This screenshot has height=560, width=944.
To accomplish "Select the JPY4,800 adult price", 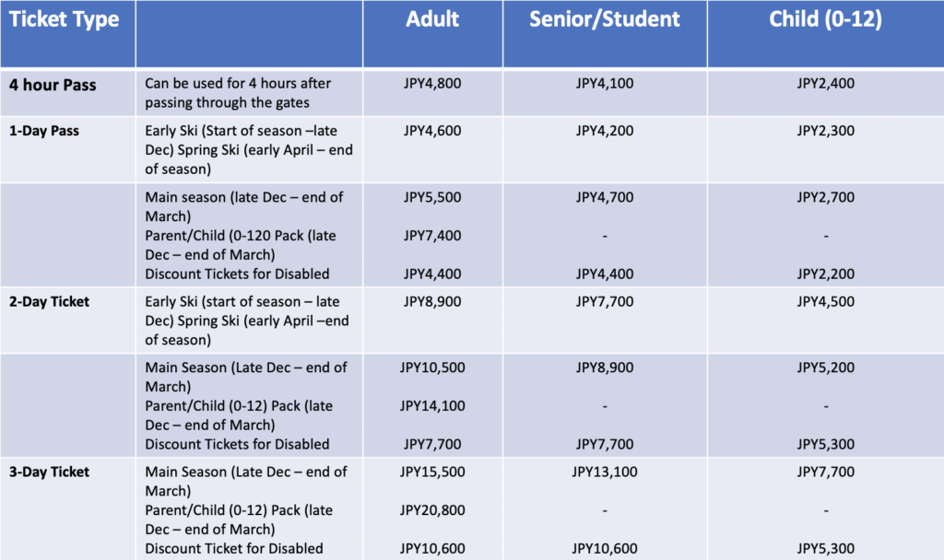I will pos(432,84).
